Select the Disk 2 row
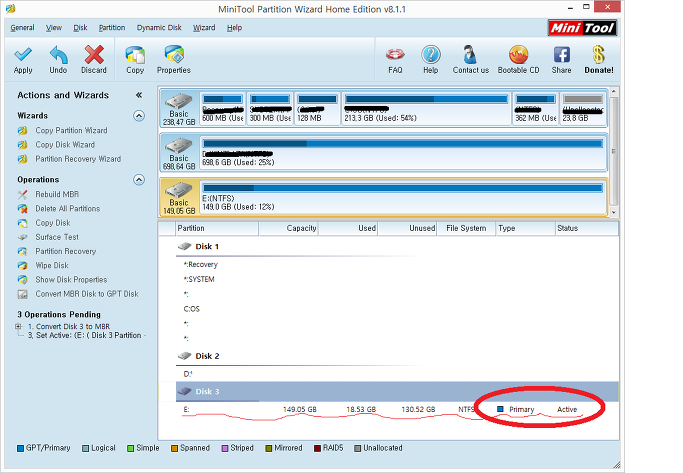This screenshot has width=683, height=473. point(397,356)
